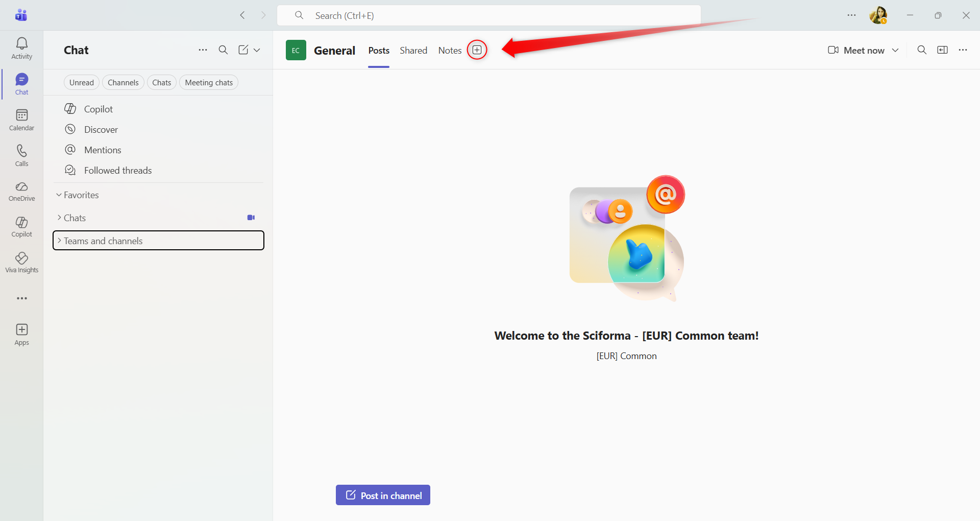This screenshot has width=980, height=521.
Task: Filter chat list by Unread
Action: coord(82,83)
